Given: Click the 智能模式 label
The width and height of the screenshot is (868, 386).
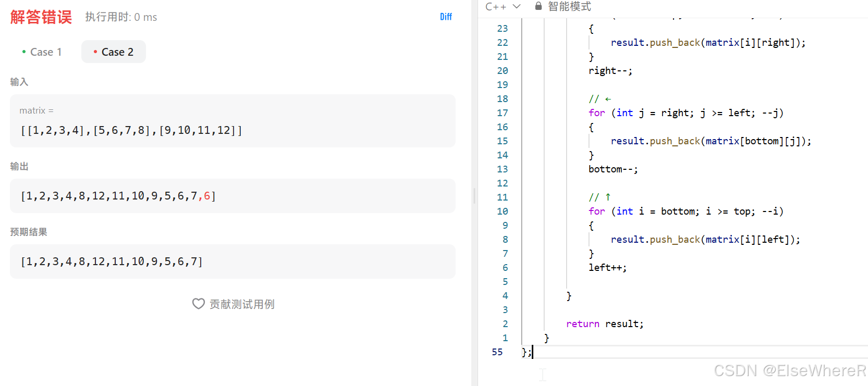Looking at the screenshot, I should pos(569,6).
